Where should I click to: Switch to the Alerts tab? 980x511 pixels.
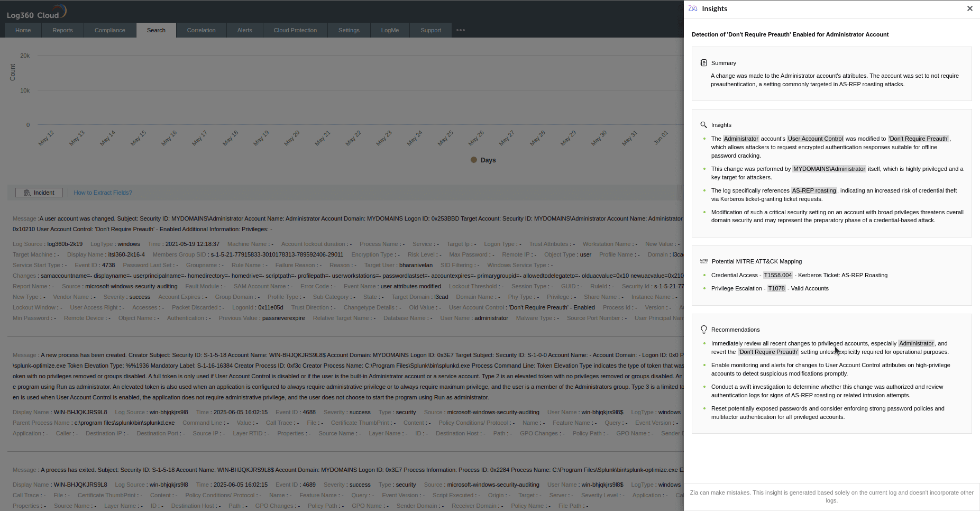coord(245,30)
